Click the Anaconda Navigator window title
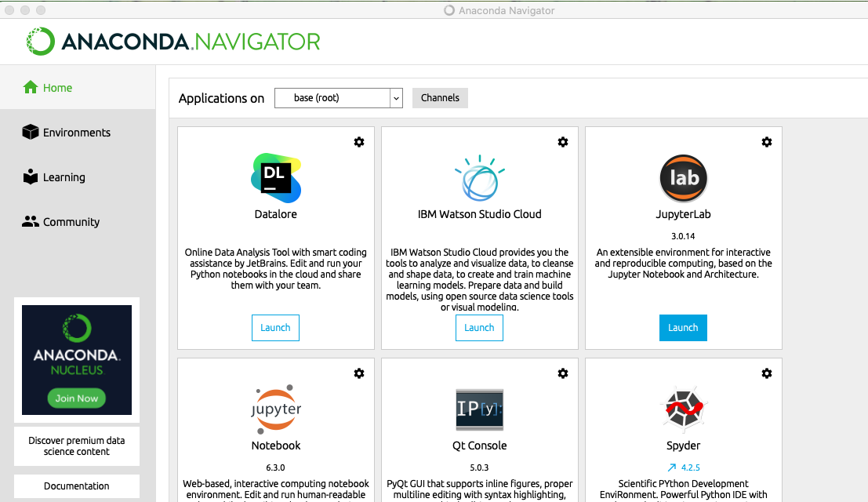 click(x=507, y=10)
